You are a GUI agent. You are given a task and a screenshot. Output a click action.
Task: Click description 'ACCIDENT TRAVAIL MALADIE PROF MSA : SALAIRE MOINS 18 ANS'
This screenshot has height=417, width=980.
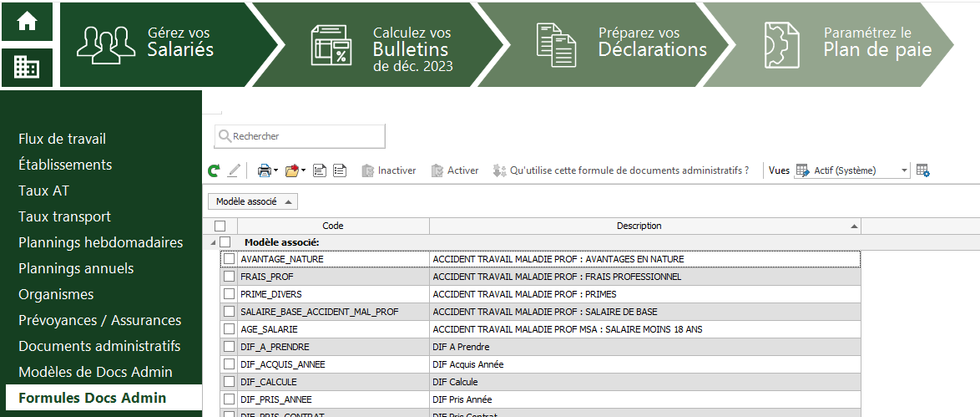click(568, 329)
